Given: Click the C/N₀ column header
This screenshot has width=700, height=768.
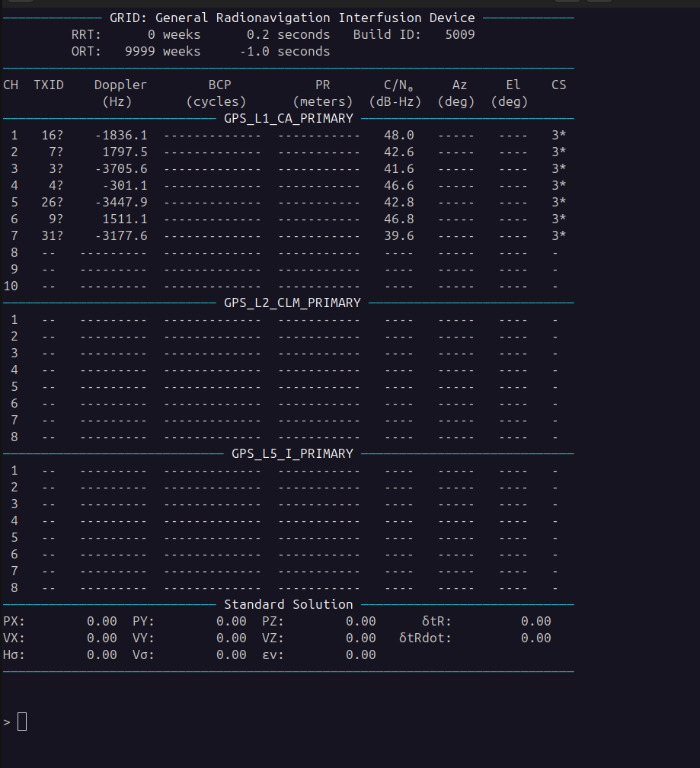Looking at the screenshot, I should coord(395,93).
